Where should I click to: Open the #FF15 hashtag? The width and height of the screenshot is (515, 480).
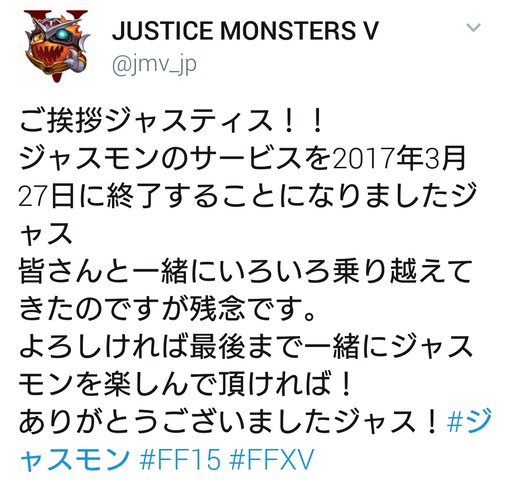pos(180,459)
